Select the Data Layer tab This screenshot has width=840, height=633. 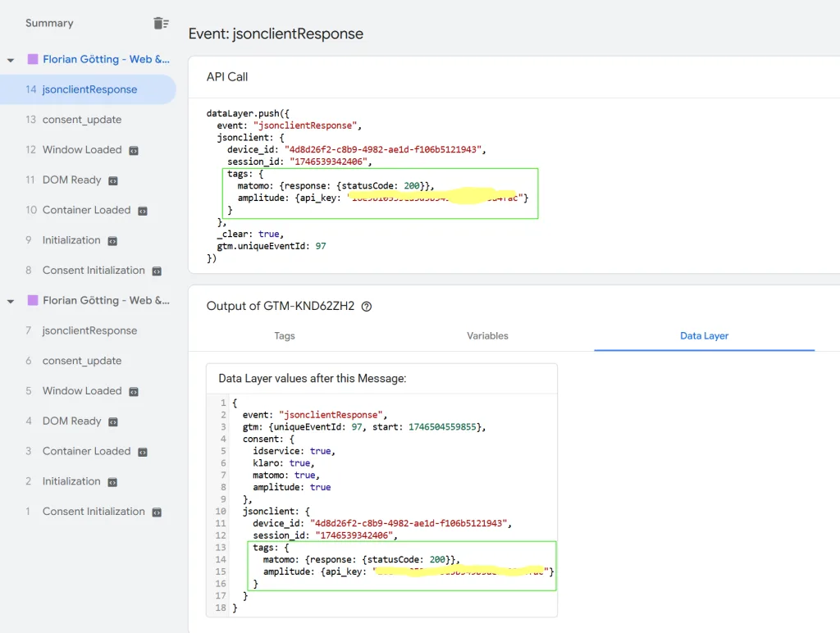pyautogui.click(x=704, y=336)
